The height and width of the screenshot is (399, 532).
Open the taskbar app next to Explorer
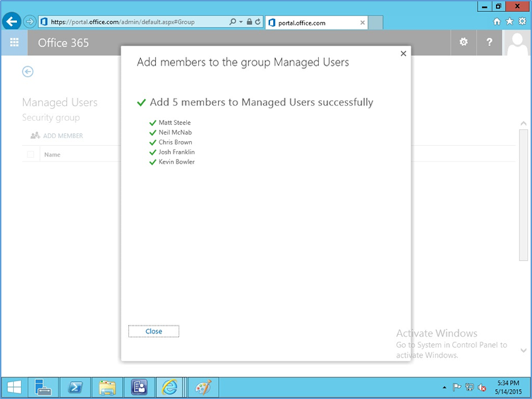tap(140, 387)
